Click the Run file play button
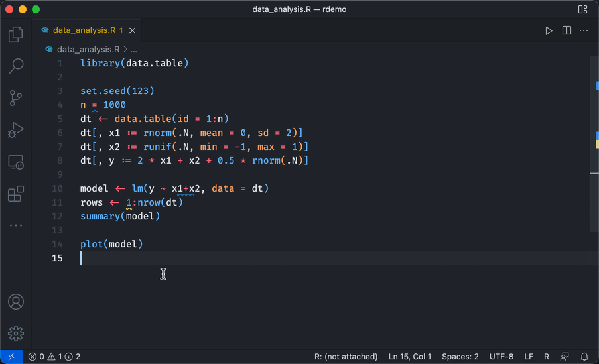The height and width of the screenshot is (364, 599). tap(549, 30)
